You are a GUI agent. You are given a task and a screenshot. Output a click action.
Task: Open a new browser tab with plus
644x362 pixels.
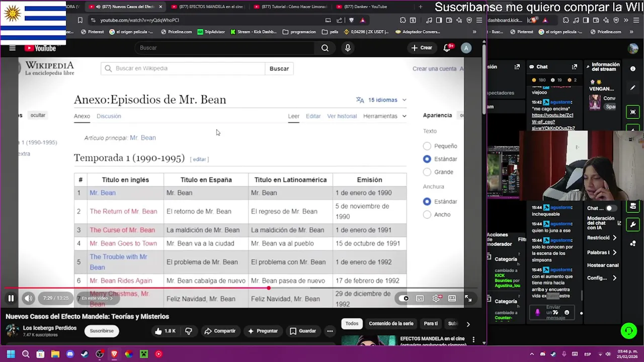point(421,7)
